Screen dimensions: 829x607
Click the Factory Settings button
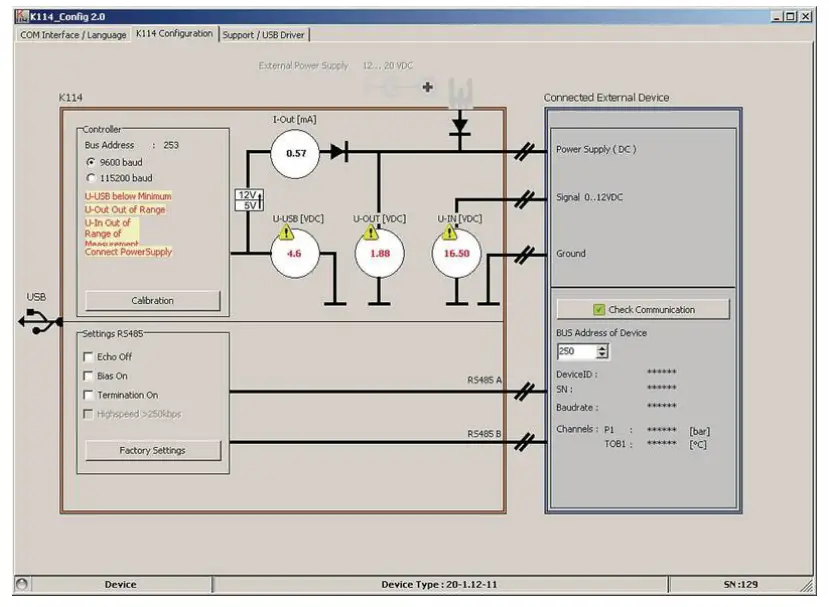point(153,451)
